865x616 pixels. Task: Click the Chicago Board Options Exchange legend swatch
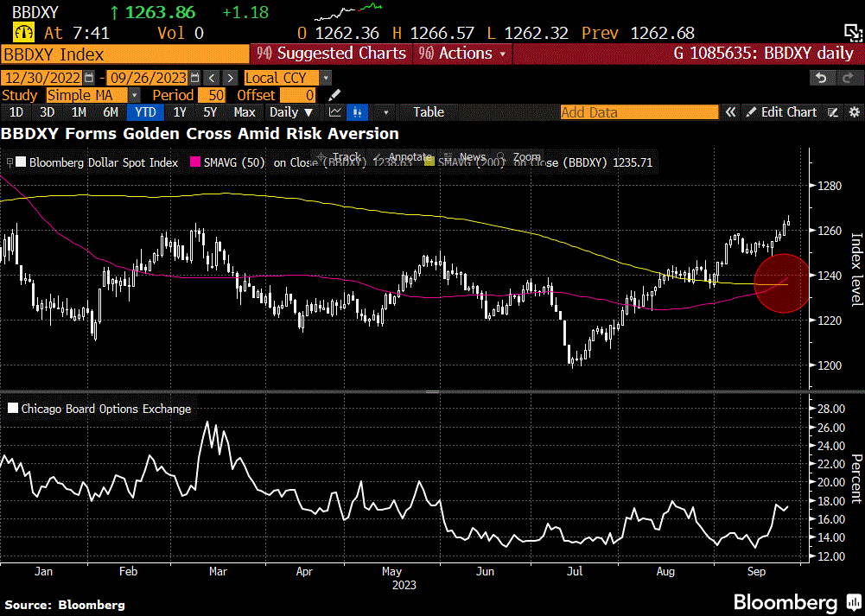coord(13,409)
